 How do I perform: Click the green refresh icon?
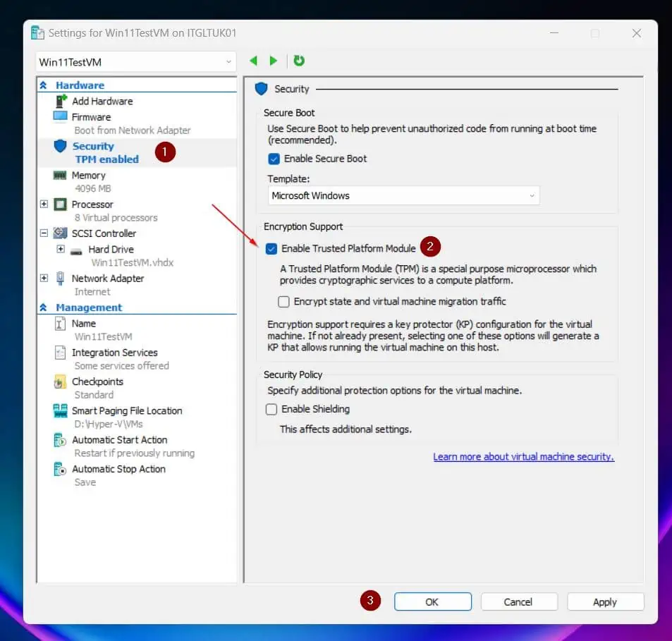299,61
